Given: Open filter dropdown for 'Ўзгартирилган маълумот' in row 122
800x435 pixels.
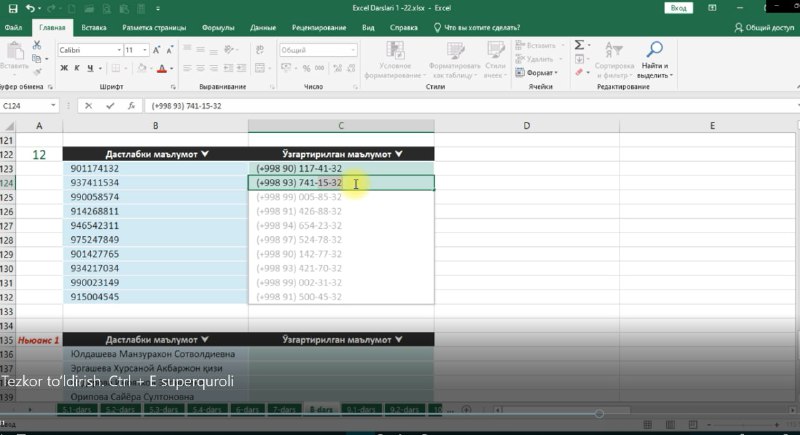Looking at the screenshot, I should click(x=398, y=154).
